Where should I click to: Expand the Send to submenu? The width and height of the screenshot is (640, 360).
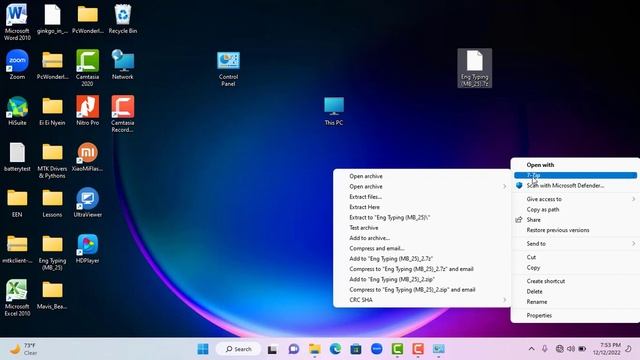pos(575,244)
